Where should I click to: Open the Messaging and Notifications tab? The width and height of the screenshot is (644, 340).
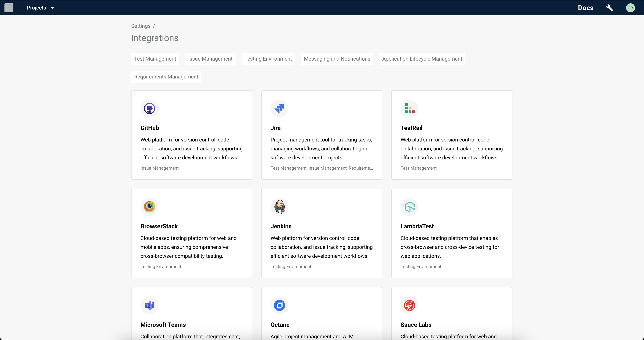coord(337,59)
